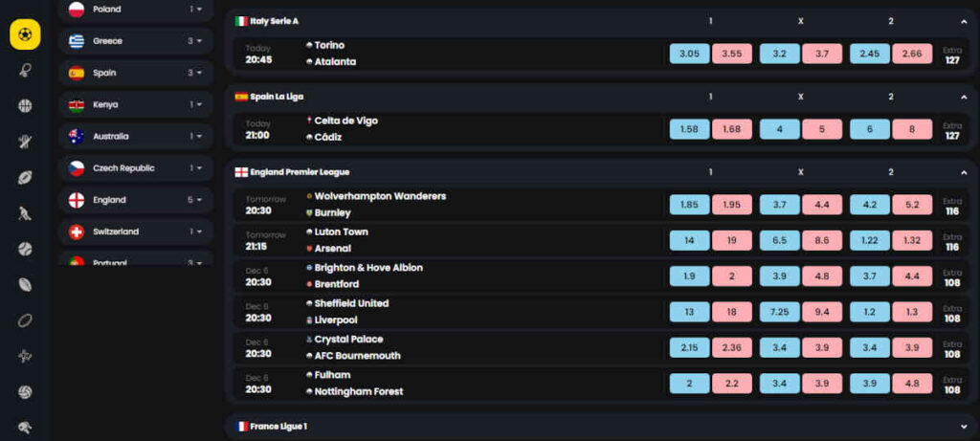Click France flag beside Ligue 1 header
This screenshot has width=980, height=441.
pyautogui.click(x=241, y=426)
